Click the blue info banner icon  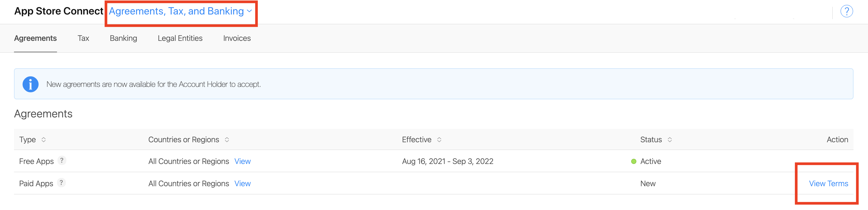point(30,84)
